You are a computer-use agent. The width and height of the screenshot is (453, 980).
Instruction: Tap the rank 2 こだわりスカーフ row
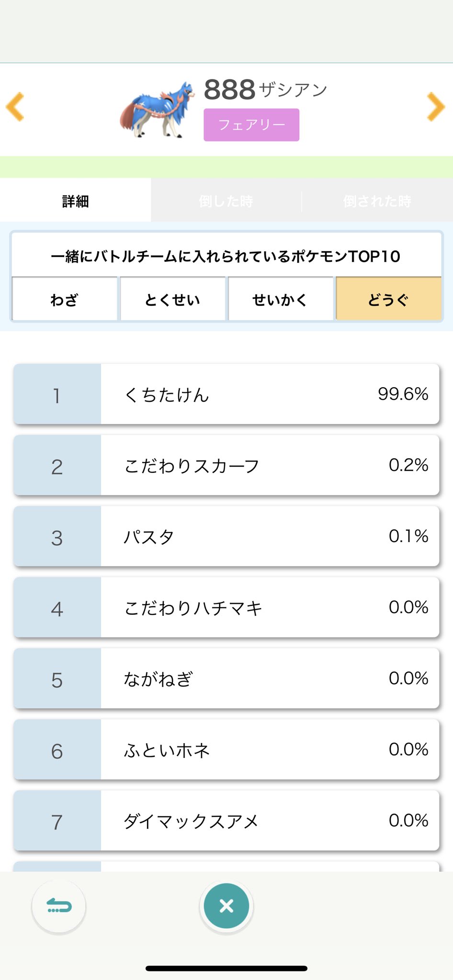226,465
